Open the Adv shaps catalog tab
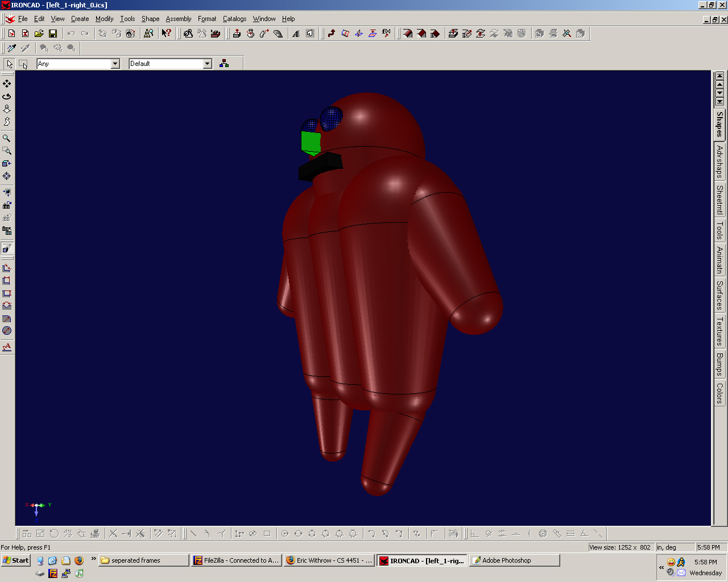This screenshot has width=728, height=582. coord(719,162)
